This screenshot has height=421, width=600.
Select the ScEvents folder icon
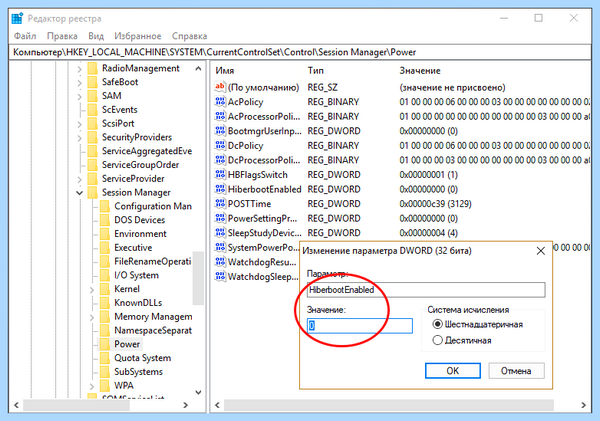pyautogui.click(x=93, y=110)
